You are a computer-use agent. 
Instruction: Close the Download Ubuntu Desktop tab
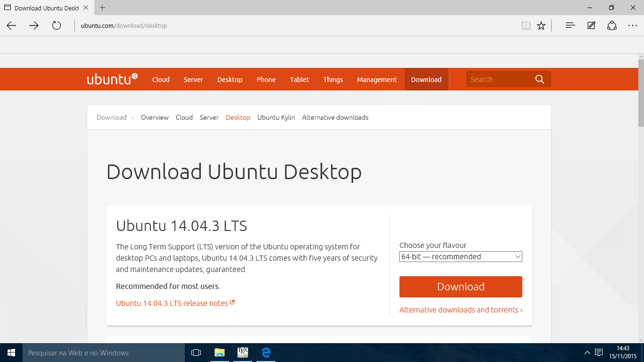[87, 8]
